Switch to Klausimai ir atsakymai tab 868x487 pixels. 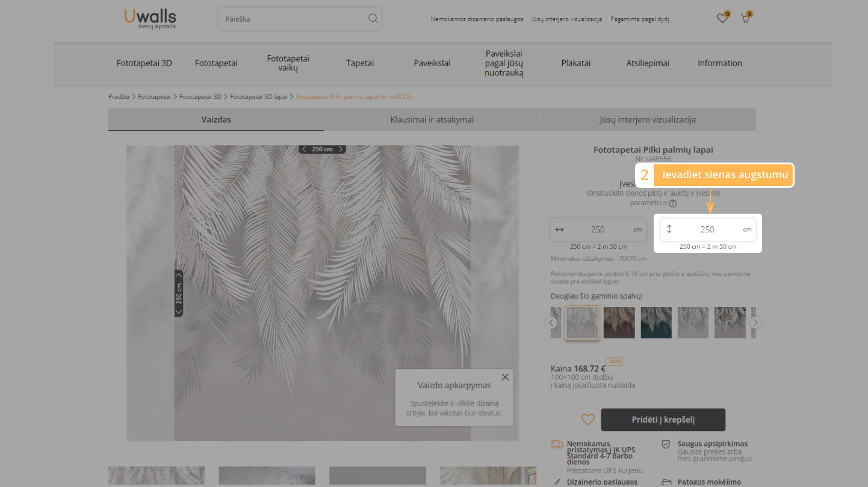coord(432,120)
